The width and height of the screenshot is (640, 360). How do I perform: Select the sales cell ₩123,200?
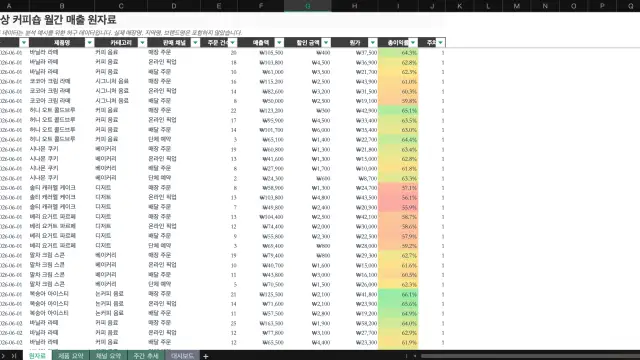(x=261, y=111)
